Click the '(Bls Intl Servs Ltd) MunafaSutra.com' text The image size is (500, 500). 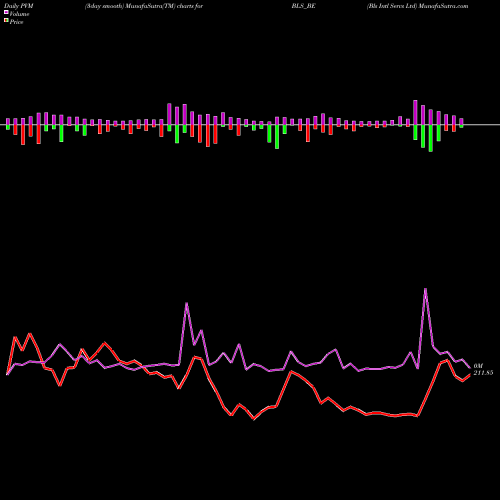click(x=417, y=6)
